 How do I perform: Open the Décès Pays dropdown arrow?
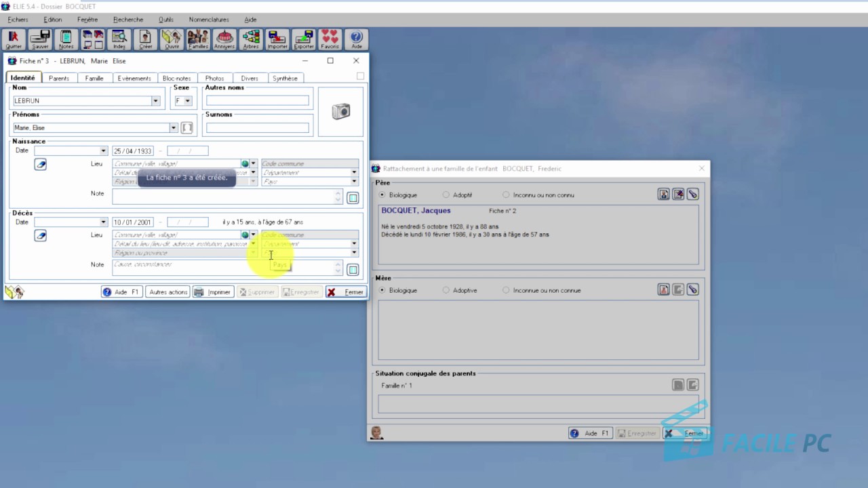354,253
